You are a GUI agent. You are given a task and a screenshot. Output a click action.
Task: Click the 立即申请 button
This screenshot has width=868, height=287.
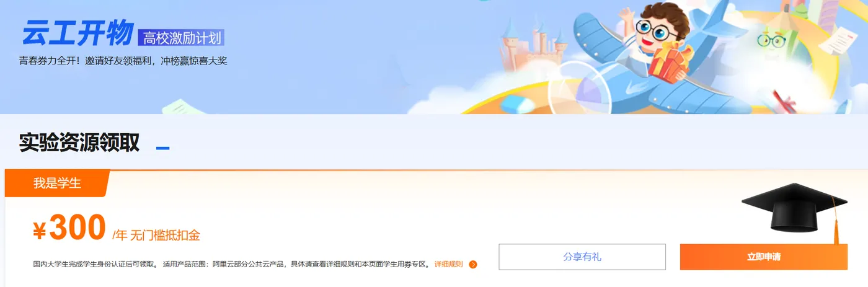click(x=764, y=257)
